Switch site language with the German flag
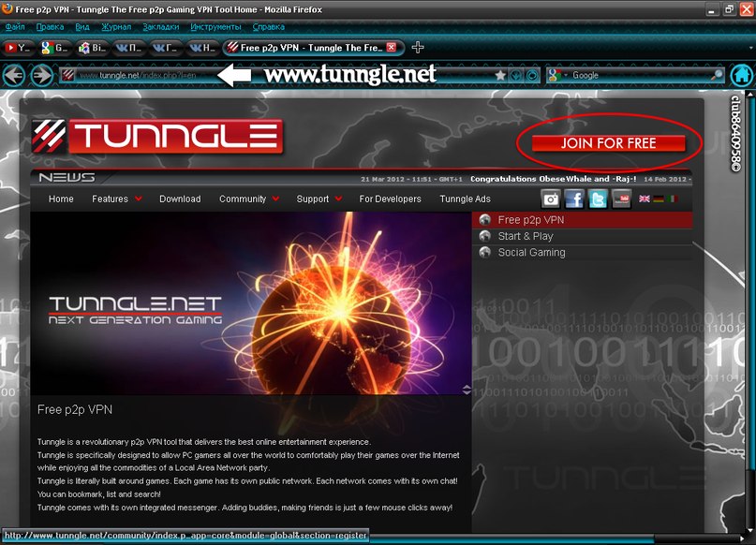756x545 pixels. tap(659, 199)
